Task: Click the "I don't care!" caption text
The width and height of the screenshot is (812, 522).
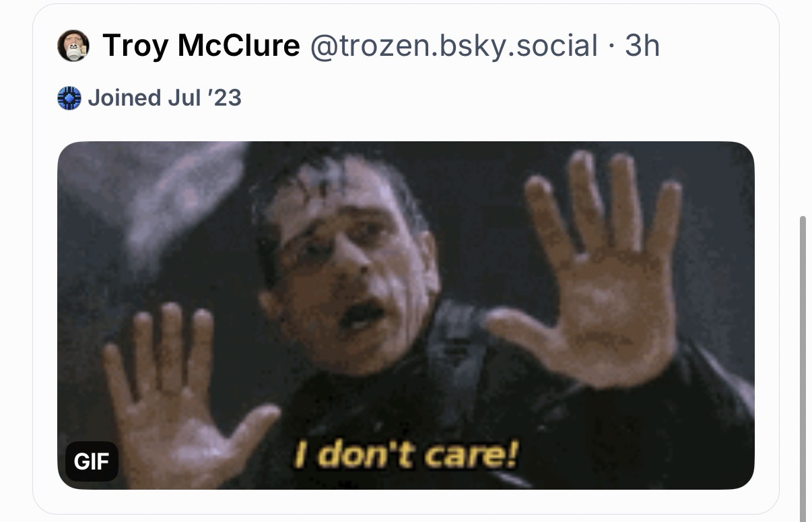Action: coord(406,455)
